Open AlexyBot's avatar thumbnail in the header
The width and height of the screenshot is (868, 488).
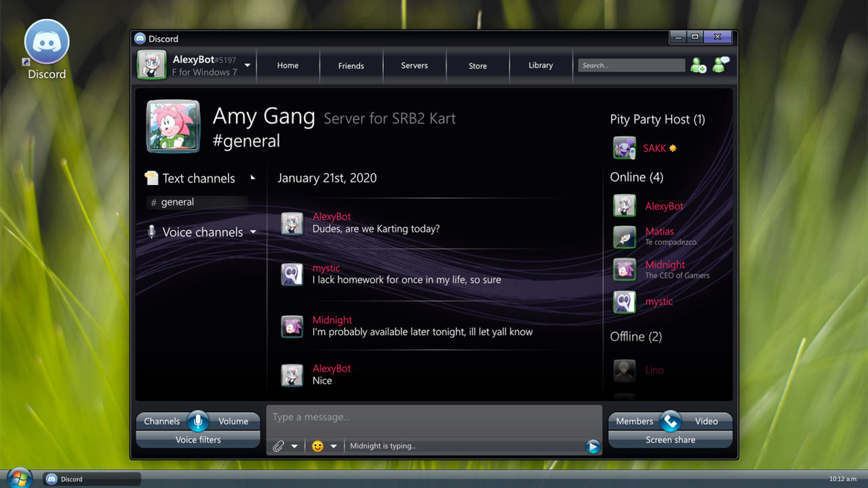coord(152,64)
